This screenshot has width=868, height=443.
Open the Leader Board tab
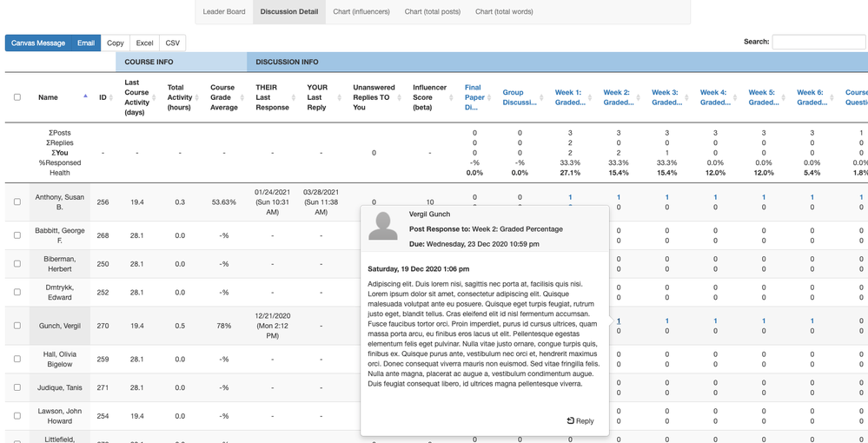pyautogui.click(x=223, y=11)
